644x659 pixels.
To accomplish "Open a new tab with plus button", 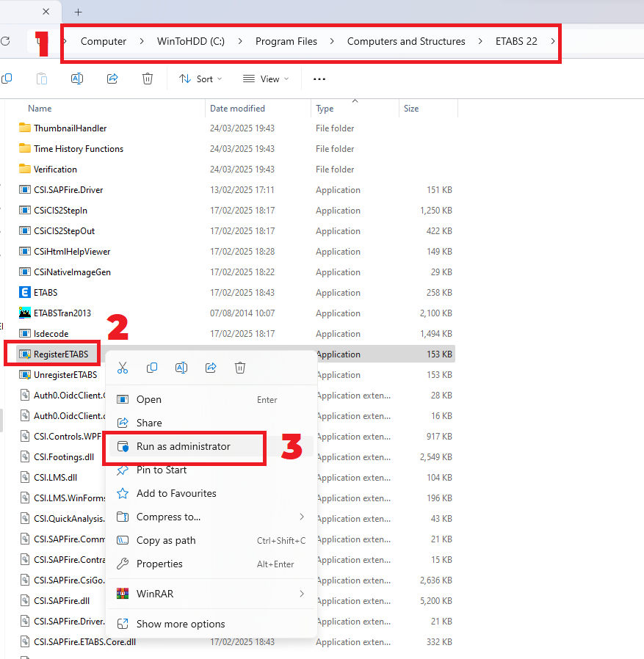I will tap(79, 12).
